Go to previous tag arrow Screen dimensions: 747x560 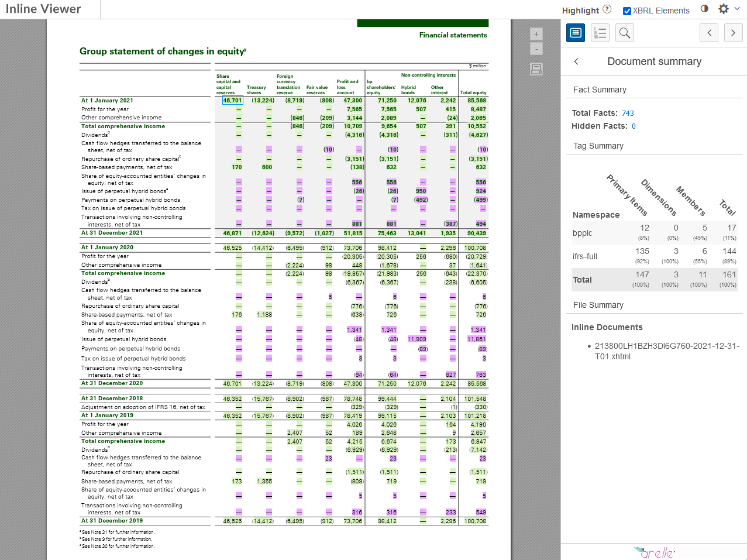click(709, 33)
